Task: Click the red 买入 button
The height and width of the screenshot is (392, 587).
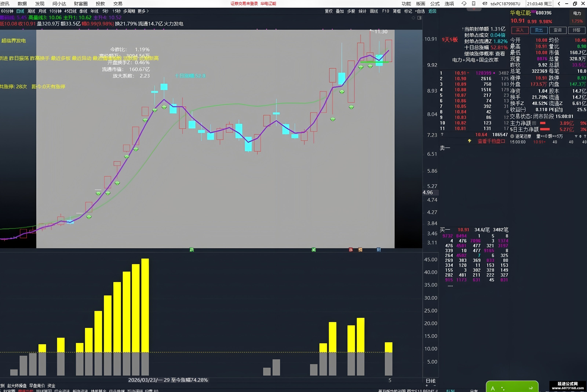Action: coord(520,30)
